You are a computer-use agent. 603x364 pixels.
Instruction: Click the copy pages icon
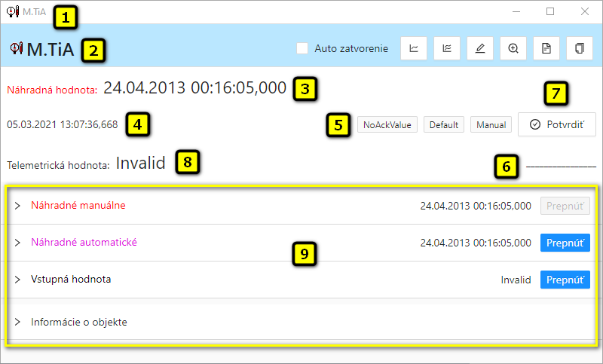[x=580, y=48]
